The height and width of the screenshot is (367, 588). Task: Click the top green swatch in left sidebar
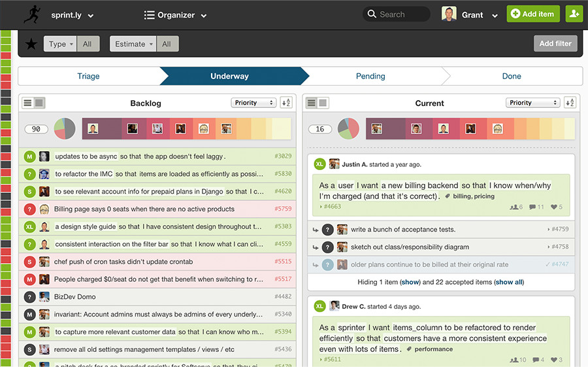click(x=6, y=33)
